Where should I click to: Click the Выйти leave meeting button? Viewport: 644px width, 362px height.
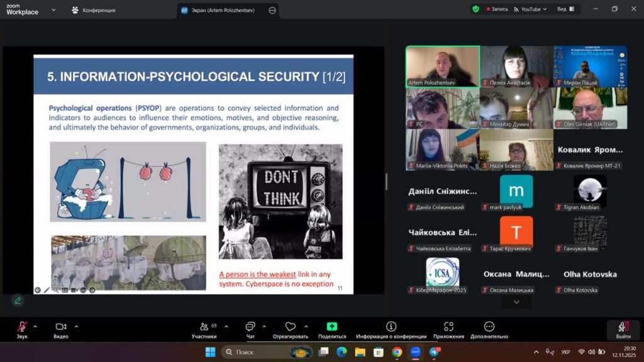click(623, 329)
